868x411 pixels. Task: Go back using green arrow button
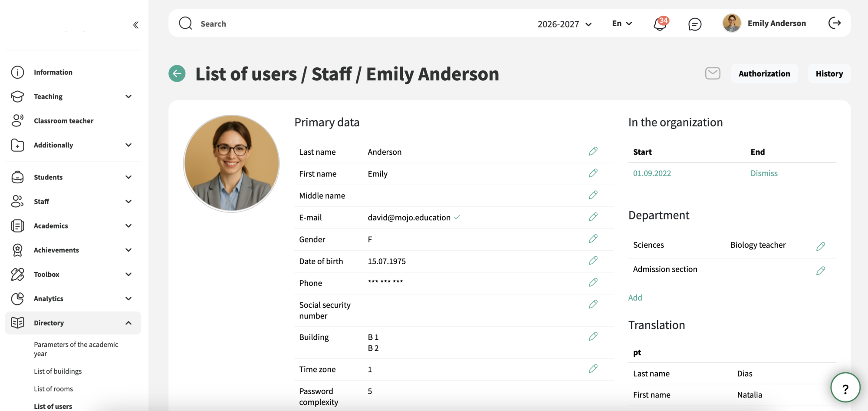[177, 73]
